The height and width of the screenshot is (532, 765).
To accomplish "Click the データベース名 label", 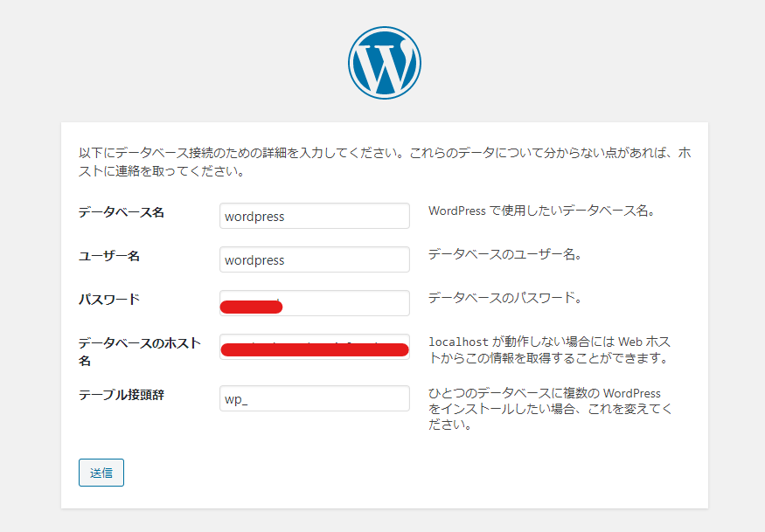I will pos(122,212).
